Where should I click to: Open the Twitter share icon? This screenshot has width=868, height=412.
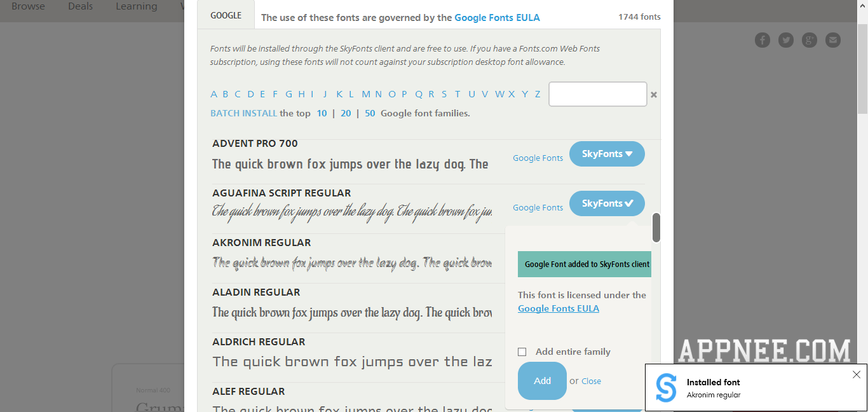pyautogui.click(x=786, y=40)
